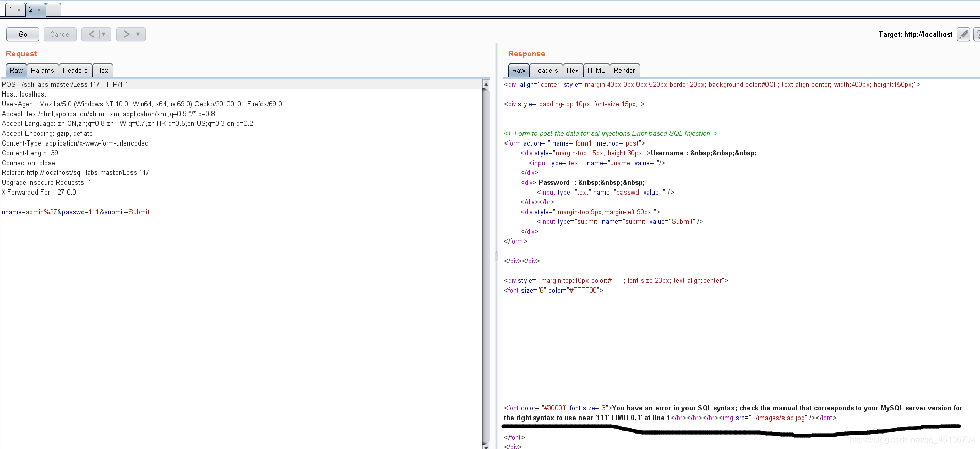The image size is (980, 449).
Task: Click the User-Agent header line
Action: tap(142, 104)
